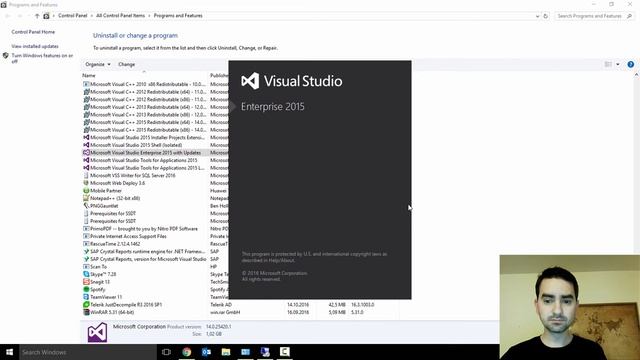Click the Change toolbar button
The width and height of the screenshot is (640, 360).
[x=127, y=64]
